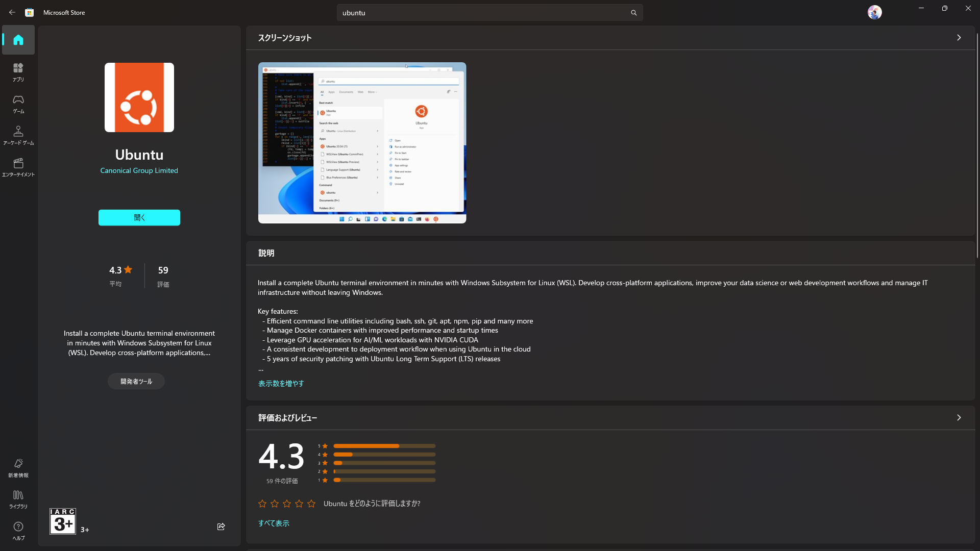Click 表示数を増やす to show more description

pos(280,383)
